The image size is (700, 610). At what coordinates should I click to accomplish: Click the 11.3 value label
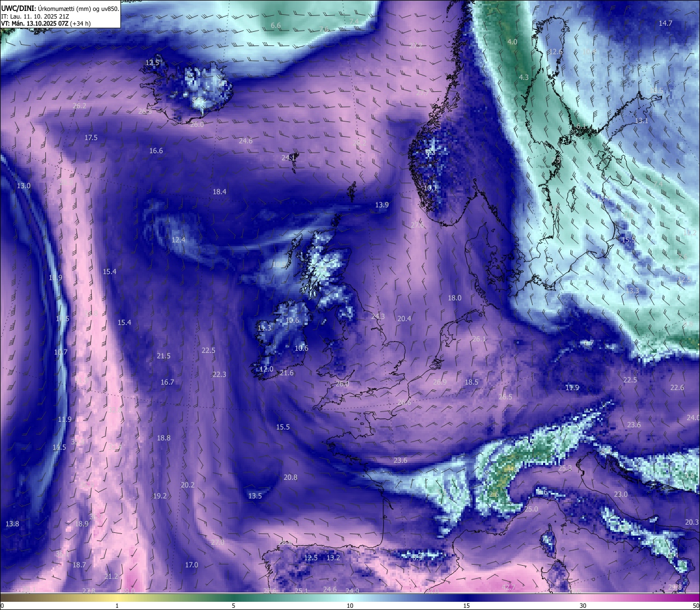(264, 328)
